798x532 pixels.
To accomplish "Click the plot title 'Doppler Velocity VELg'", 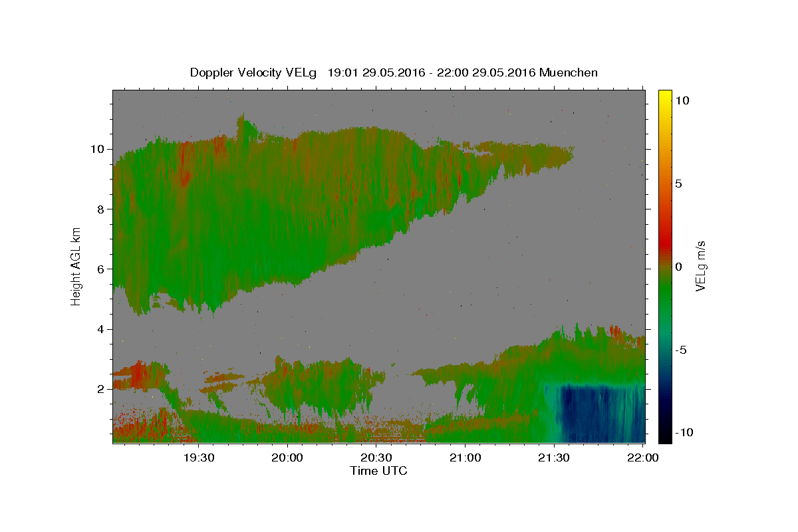I will point(255,72).
